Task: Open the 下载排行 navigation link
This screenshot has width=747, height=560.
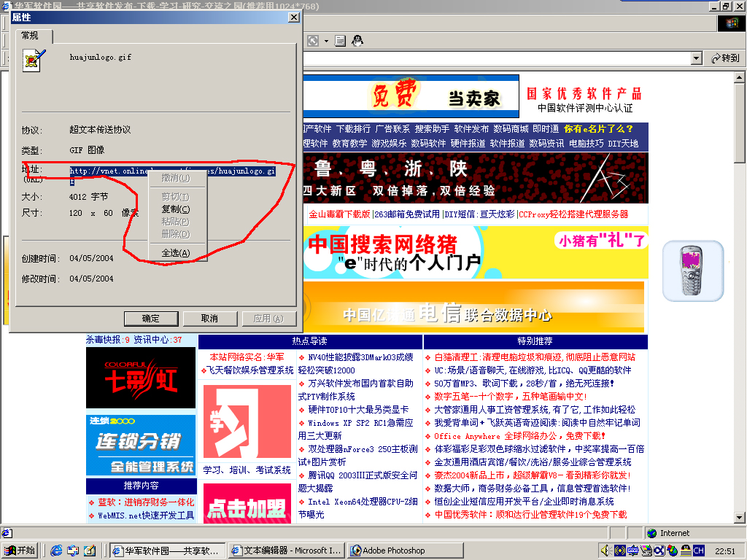Action: coord(354,129)
